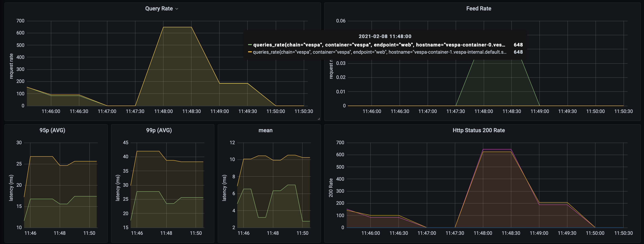644x244 pixels.
Task: Open the Feed Rate panel title menu
Action: pos(478,8)
